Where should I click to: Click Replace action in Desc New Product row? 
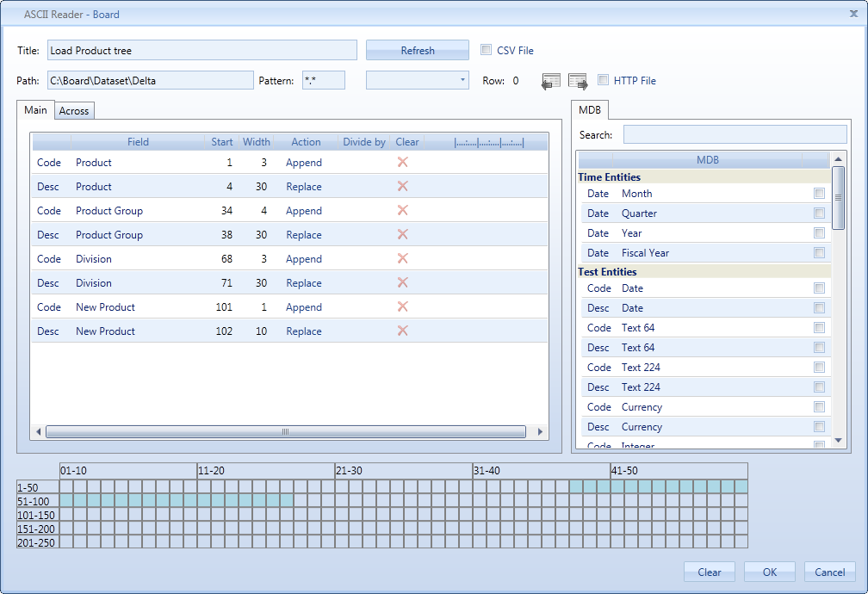304,331
